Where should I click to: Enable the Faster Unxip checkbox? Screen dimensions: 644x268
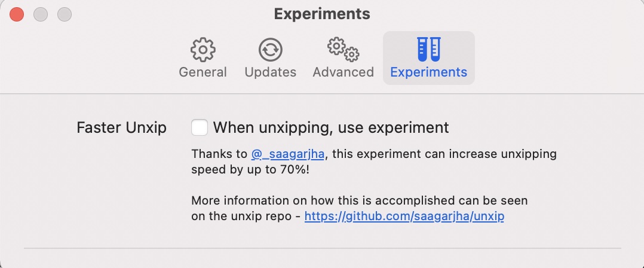click(200, 127)
